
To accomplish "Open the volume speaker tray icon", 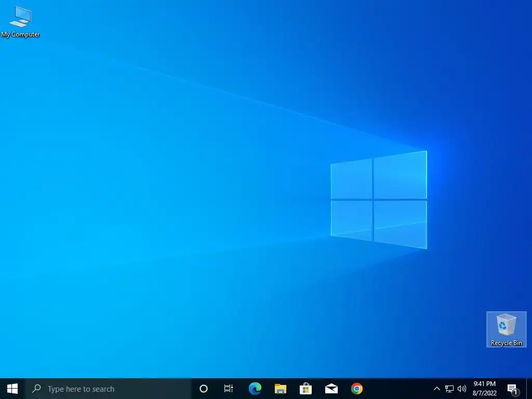I will click(461, 389).
